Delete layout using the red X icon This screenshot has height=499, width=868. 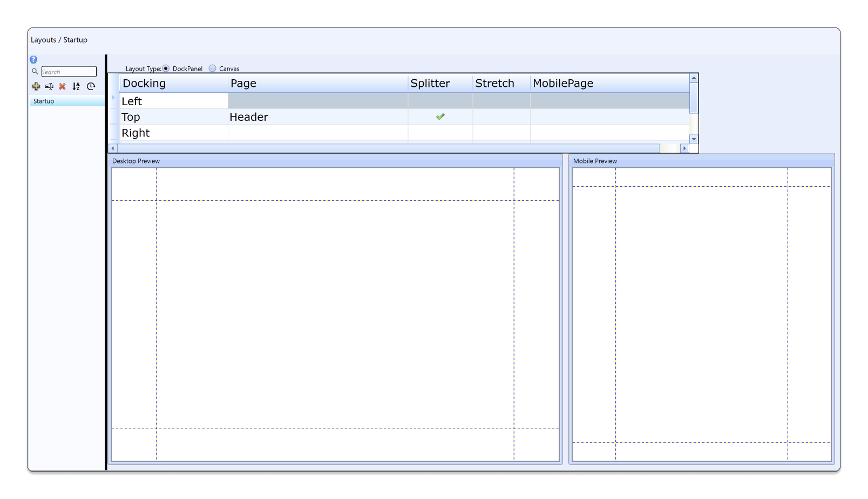tap(62, 86)
